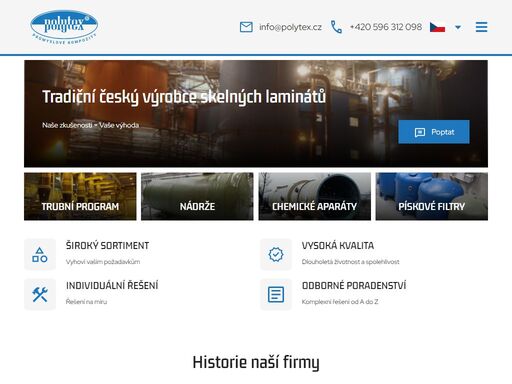This screenshot has height=384, width=512.
Task: Click the shapes icon for Široký sortiment
Action: (x=40, y=254)
